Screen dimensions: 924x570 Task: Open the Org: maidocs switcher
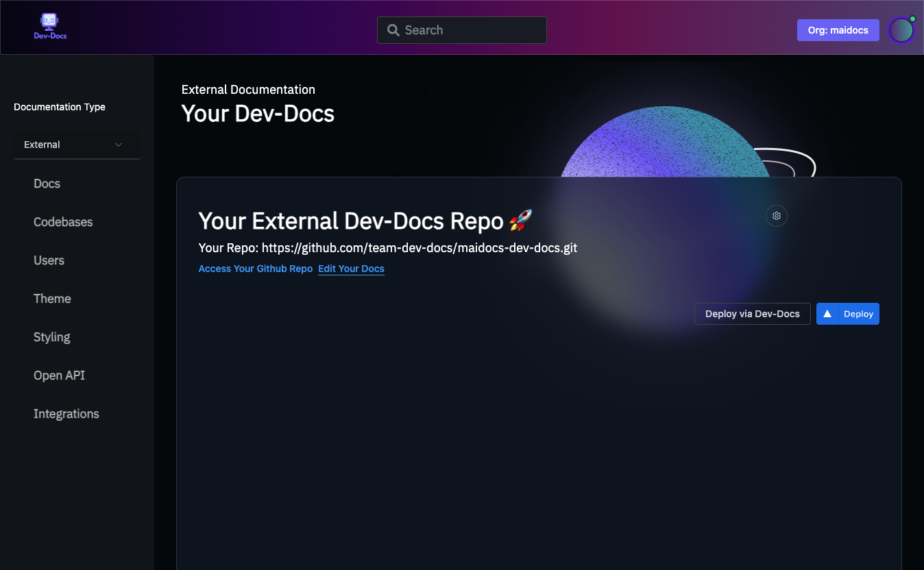(838, 30)
